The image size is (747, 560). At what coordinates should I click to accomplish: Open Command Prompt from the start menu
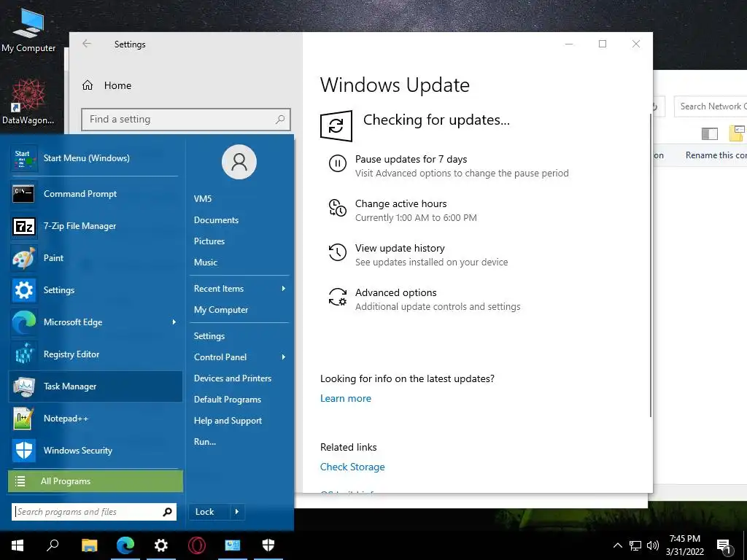pos(96,194)
